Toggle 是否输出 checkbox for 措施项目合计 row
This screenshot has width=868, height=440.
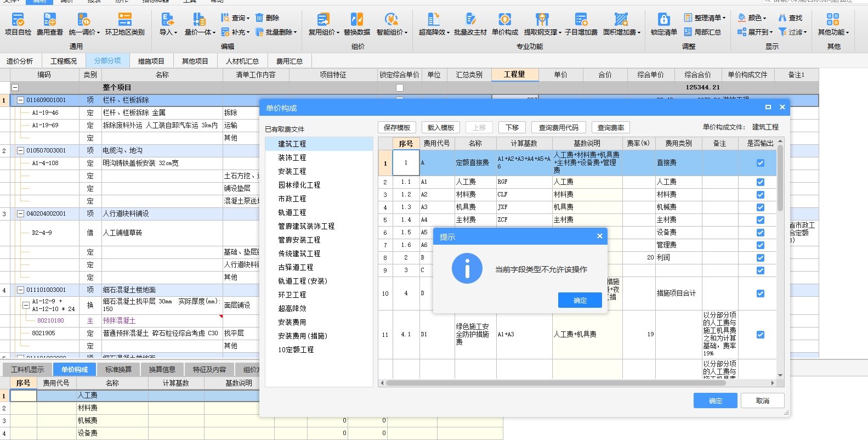click(760, 294)
